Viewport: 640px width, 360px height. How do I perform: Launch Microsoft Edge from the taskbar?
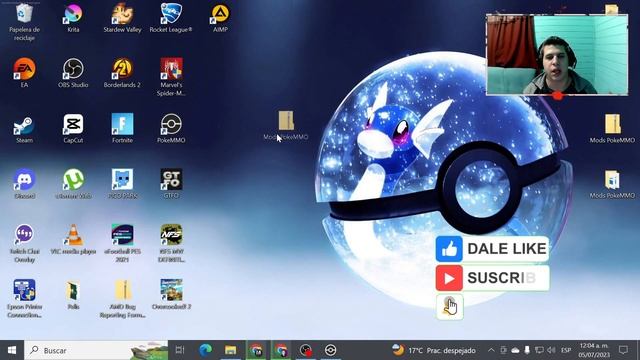click(205, 350)
